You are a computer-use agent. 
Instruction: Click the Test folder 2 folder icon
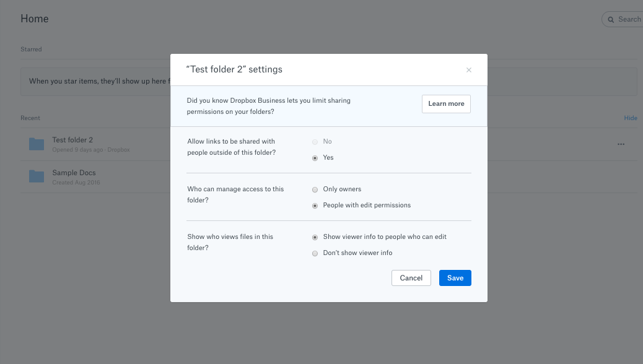click(x=37, y=144)
